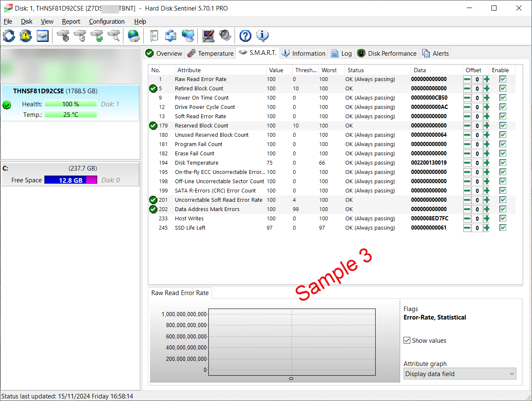Image resolution: width=532 pixels, height=401 pixels.
Task: Click the disk with gear toolbar icon
Action: tap(63, 36)
